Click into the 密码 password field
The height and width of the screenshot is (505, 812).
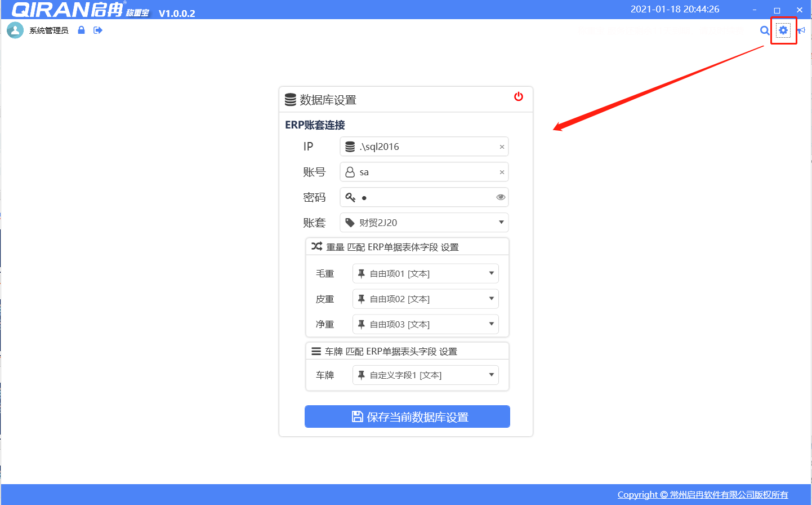[x=425, y=197]
